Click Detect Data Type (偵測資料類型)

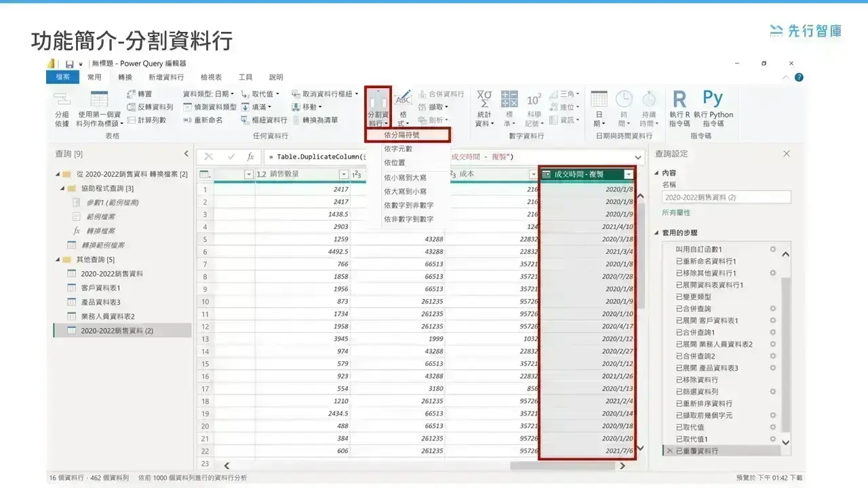[210, 107]
